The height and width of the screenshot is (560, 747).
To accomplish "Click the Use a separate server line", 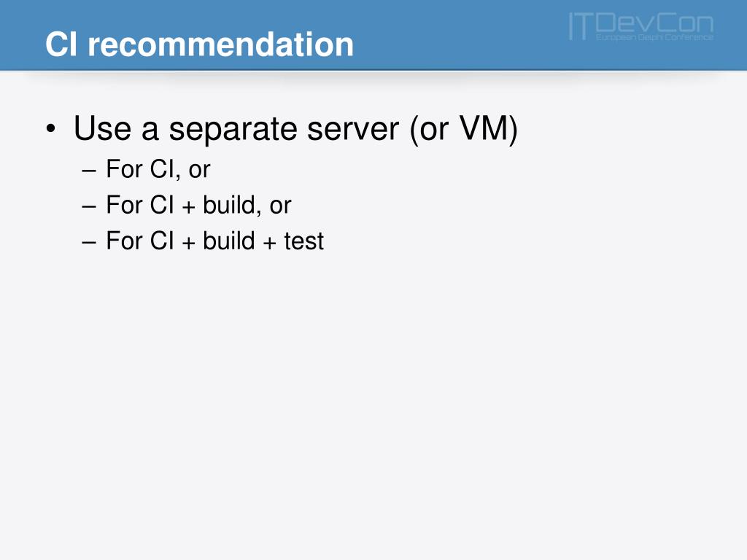I will click(295, 129).
